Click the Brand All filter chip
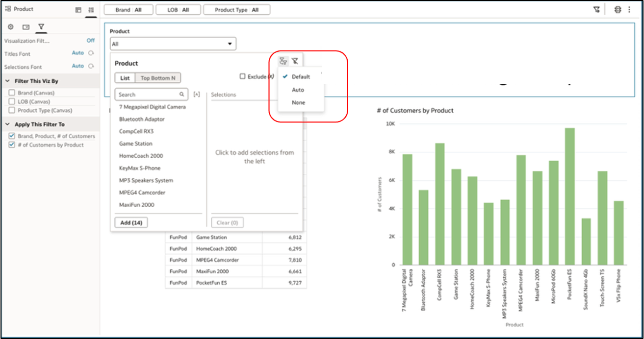The image size is (644, 339). (x=129, y=10)
